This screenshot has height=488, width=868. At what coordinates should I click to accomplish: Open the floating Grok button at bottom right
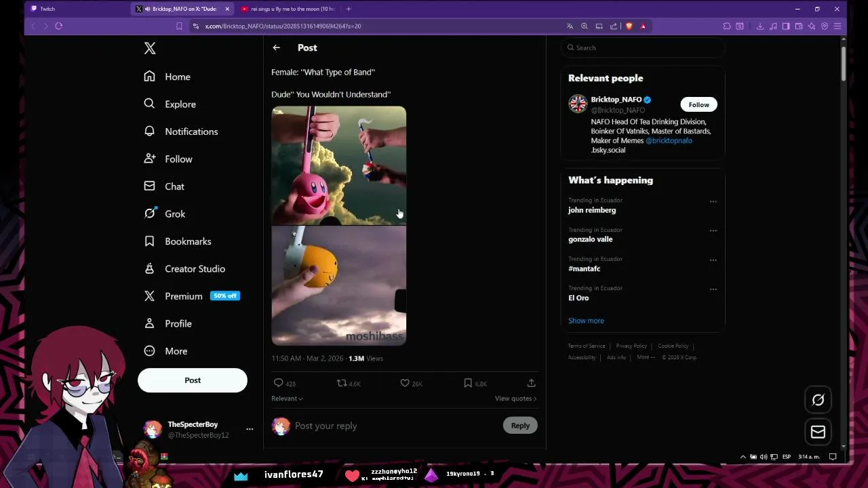point(818,400)
